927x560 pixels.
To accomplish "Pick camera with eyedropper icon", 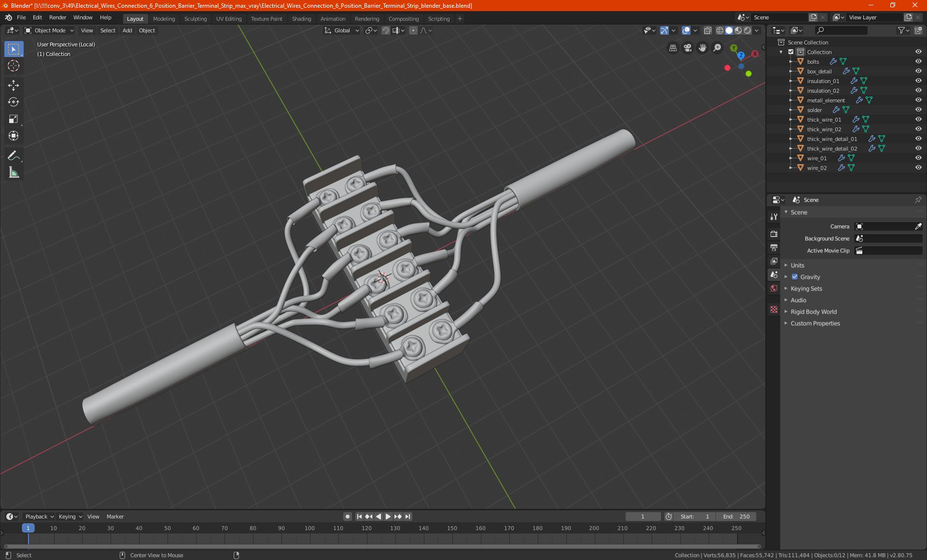I will (x=918, y=226).
